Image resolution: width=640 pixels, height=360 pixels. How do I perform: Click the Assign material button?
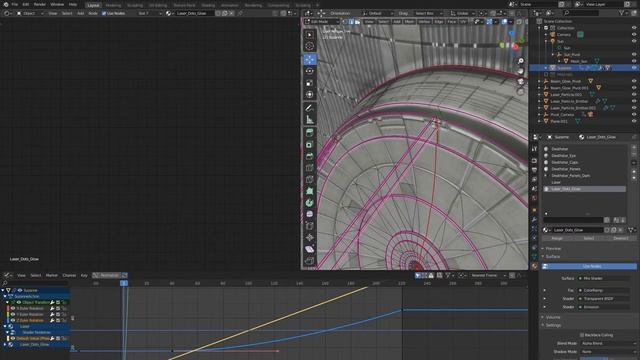point(557,238)
